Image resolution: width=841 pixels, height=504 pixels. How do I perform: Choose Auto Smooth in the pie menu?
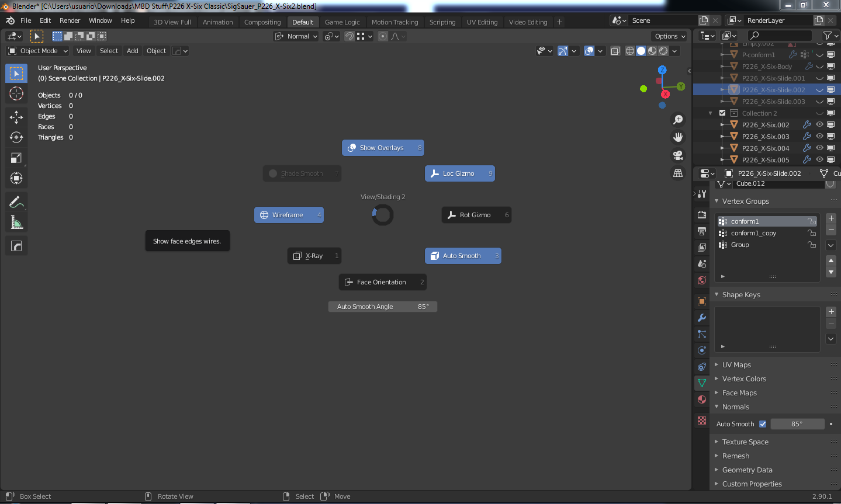tap(463, 256)
